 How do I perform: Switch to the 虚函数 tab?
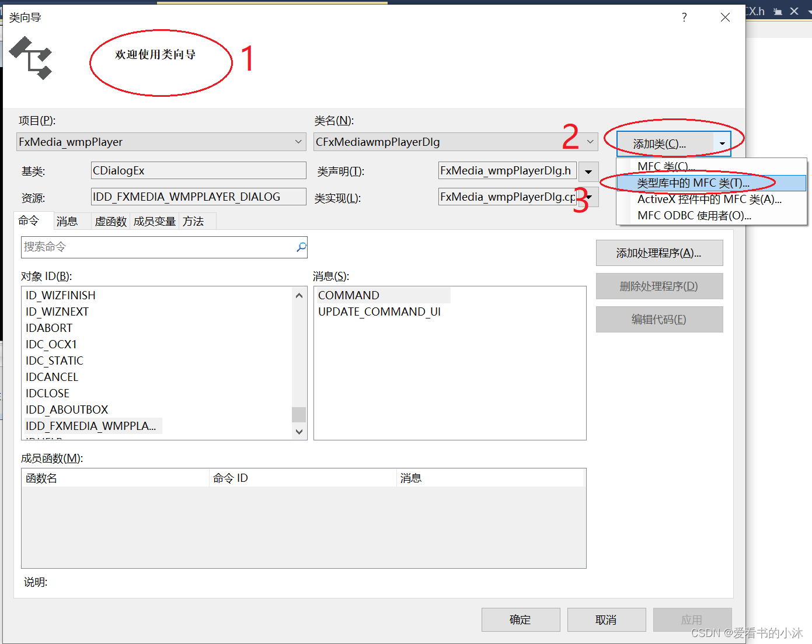click(x=111, y=222)
